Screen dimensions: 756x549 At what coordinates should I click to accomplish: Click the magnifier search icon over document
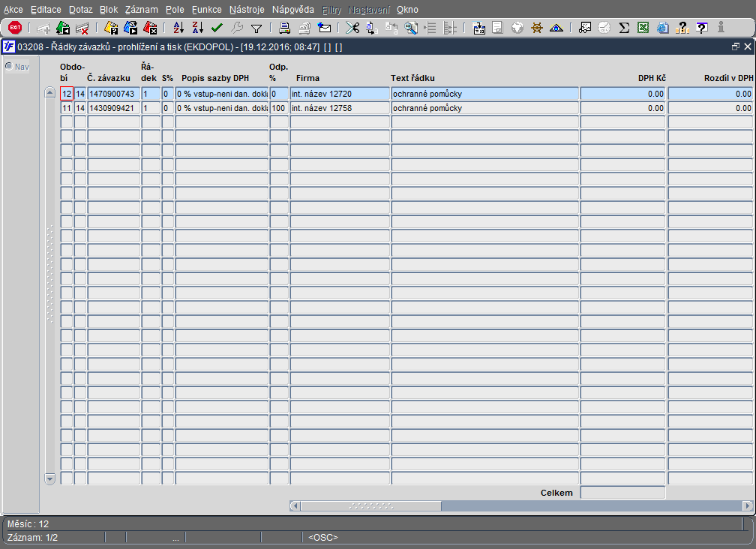411,28
